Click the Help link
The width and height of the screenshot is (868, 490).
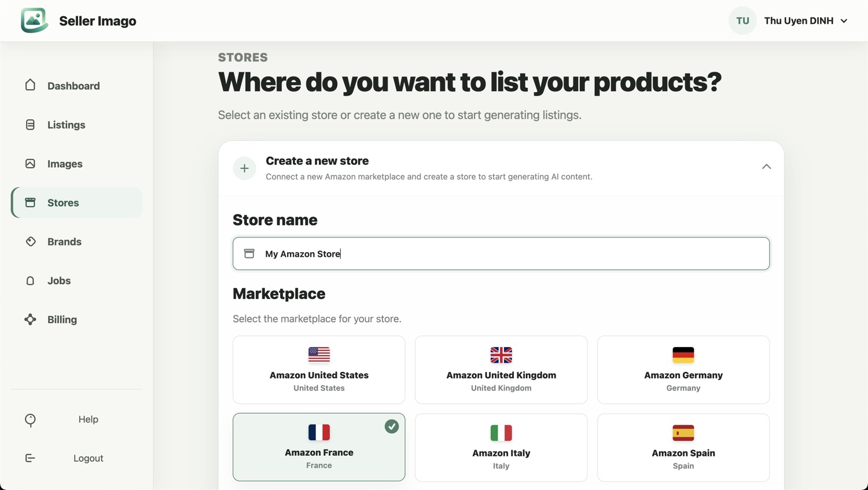tap(89, 419)
